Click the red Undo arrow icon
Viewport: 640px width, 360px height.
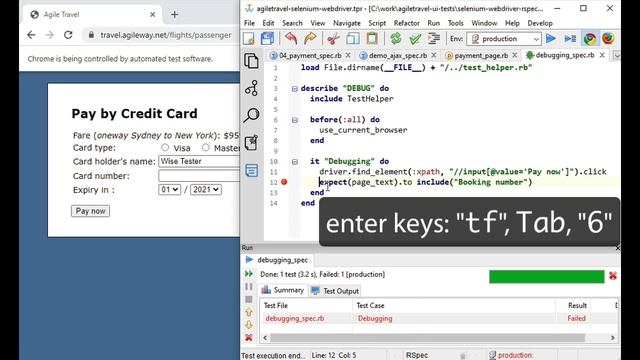pyautogui.click(x=291, y=39)
